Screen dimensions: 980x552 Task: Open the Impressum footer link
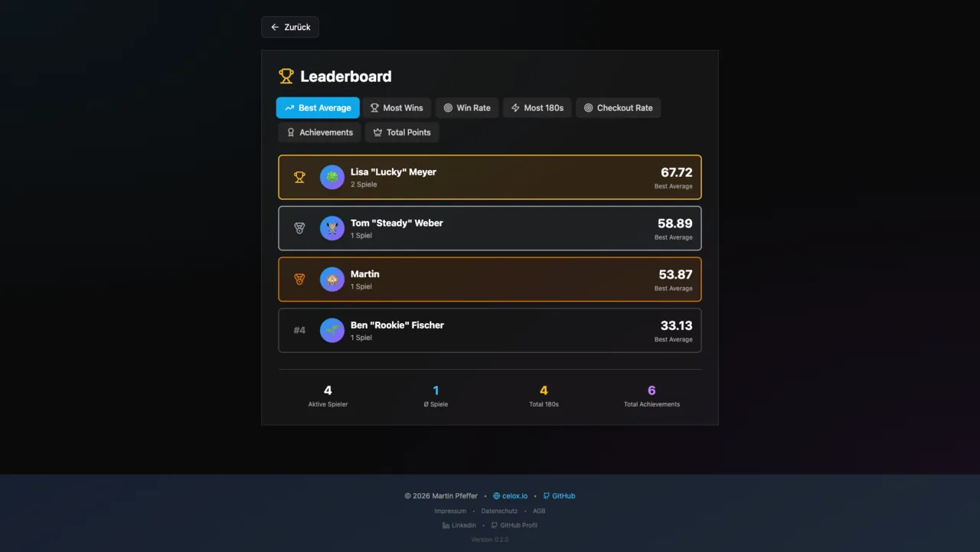click(450, 511)
